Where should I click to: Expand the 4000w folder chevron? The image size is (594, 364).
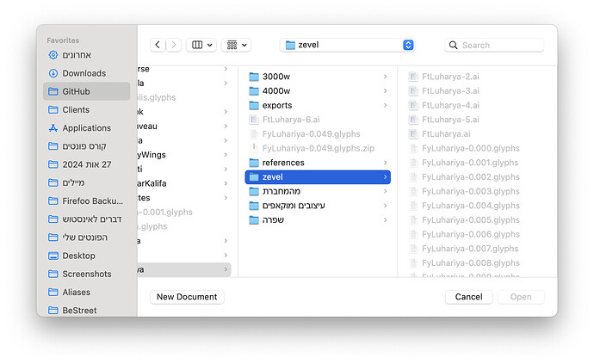(x=386, y=91)
